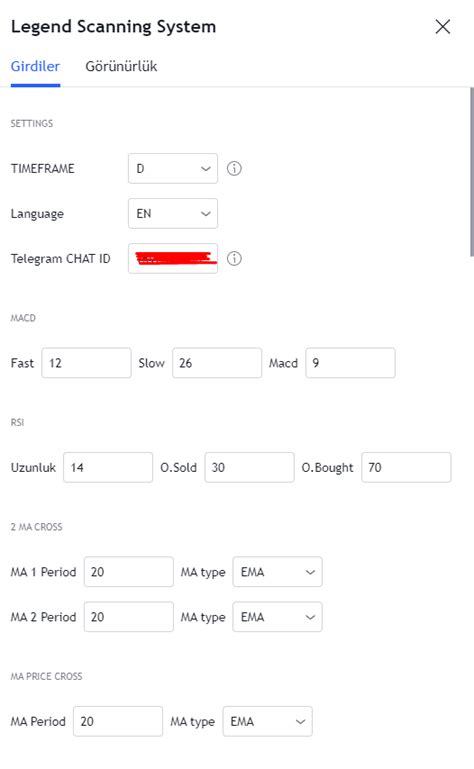Focus the MA 1 Period input field
This screenshot has width=474, height=769.
click(129, 572)
